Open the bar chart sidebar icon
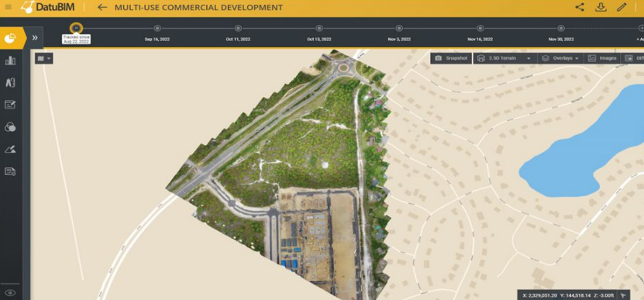The width and height of the screenshot is (644, 300). [x=10, y=60]
